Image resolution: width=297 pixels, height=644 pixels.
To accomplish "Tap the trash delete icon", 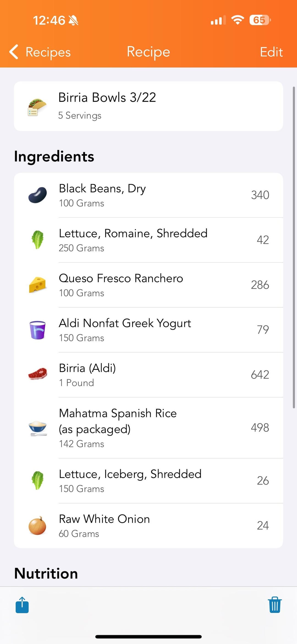I will [x=274, y=605].
